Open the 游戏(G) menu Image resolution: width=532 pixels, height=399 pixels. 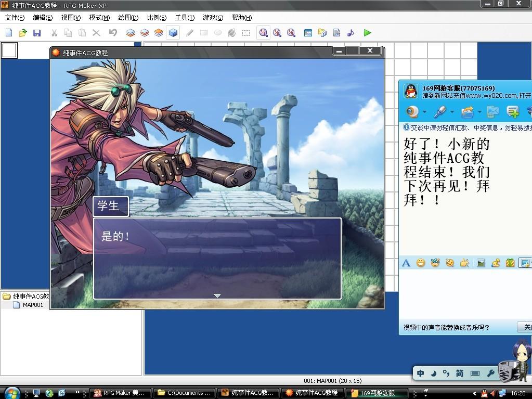[213, 18]
